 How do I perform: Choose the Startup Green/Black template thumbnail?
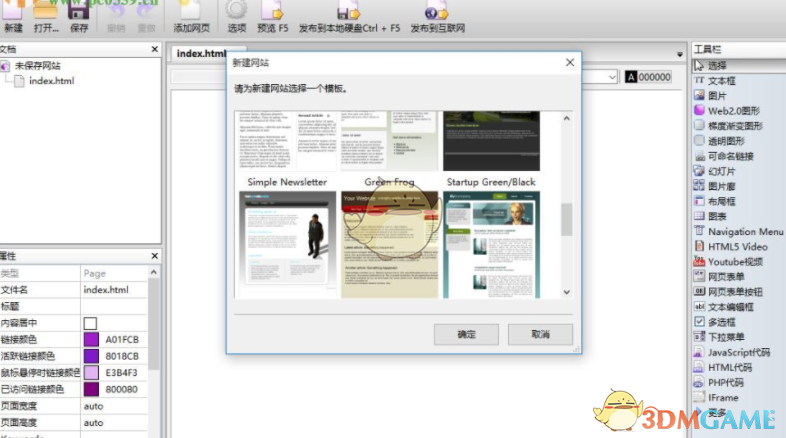pyautogui.click(x=491, y=141)
